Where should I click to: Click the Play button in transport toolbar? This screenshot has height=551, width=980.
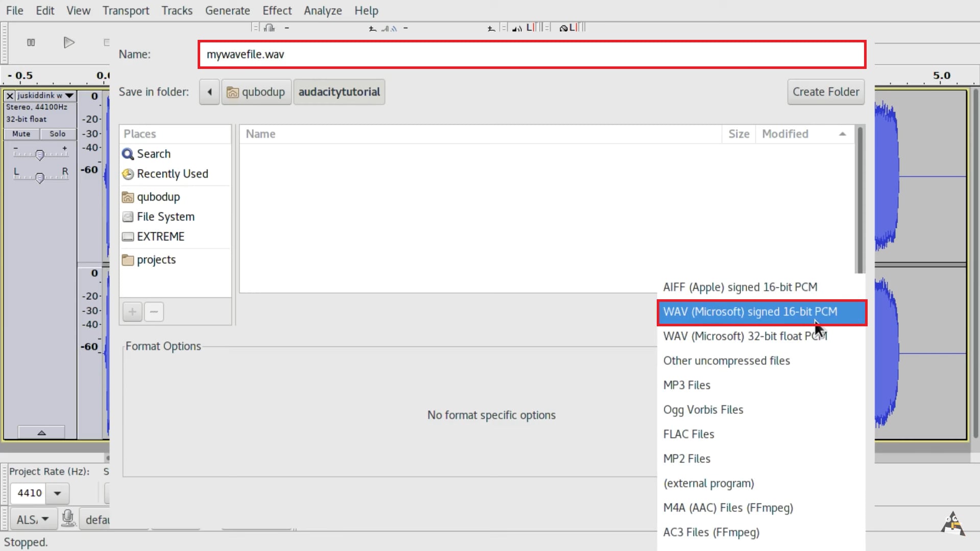click(69, 42)
